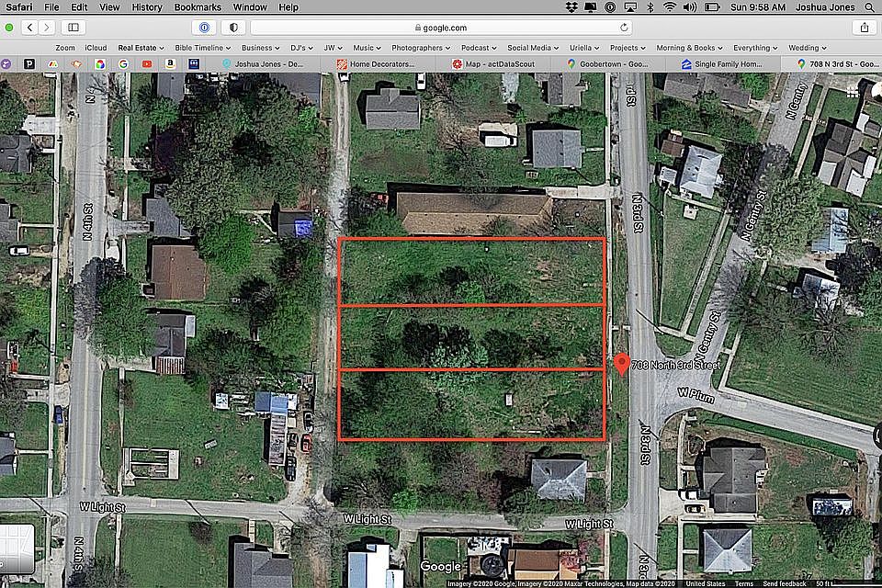Open the pinned tab with the P icon
This screenshot has height=588, width=882.
point(28,64)
